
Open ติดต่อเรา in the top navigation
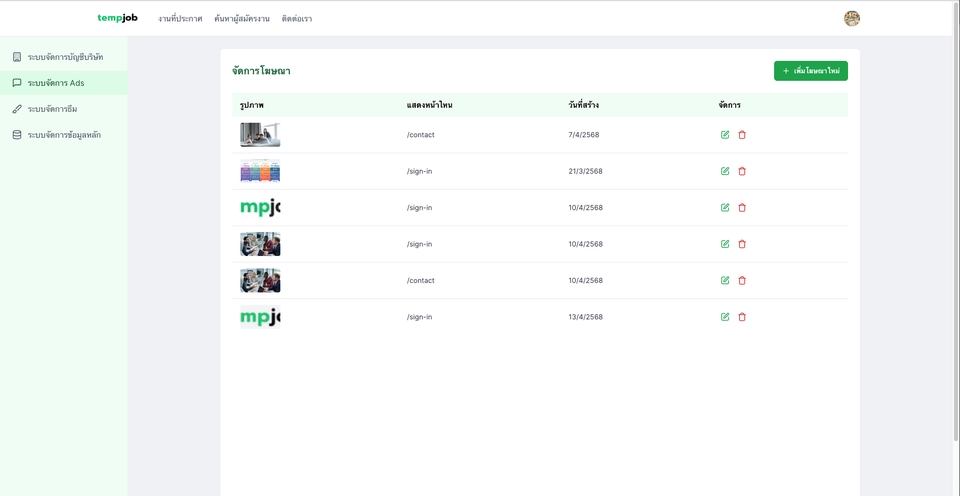coord(297,19)
